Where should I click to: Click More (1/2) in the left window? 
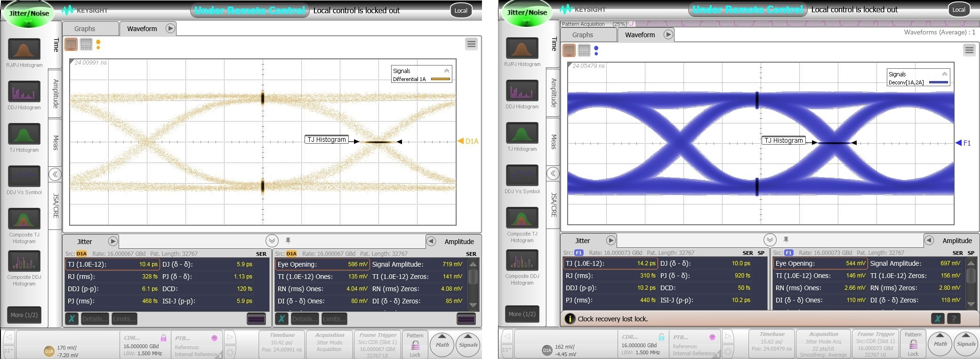coord(24,315)
